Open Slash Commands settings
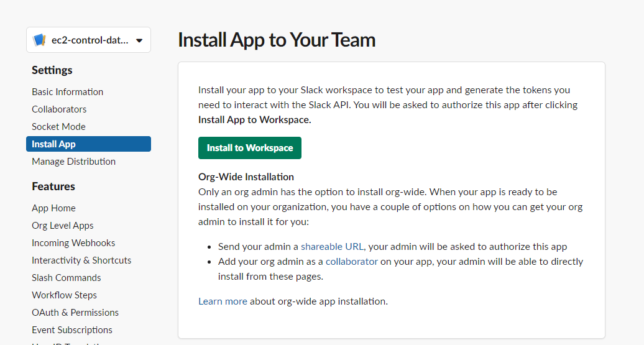Image resolution: width=644 pixels, height=345 pixels. pyautogui.click(x=66, y=278)
